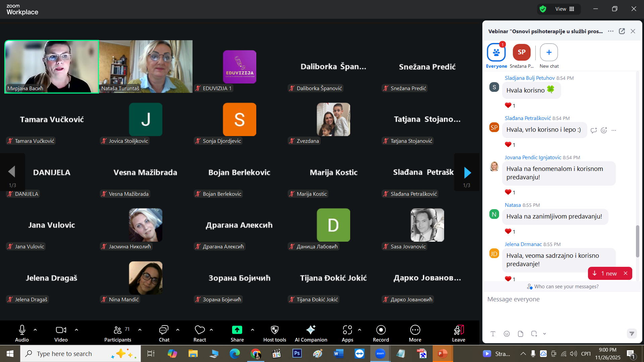644x362 pixels.
Task: Toggle the Video camera on or off
Action: pyautogui.click(x=61, y=330)
